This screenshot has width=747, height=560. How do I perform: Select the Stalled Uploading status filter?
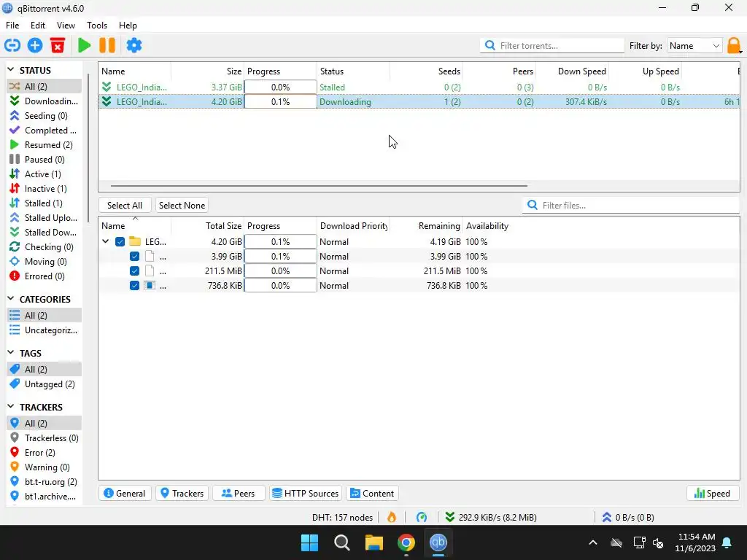coord(44,218)
